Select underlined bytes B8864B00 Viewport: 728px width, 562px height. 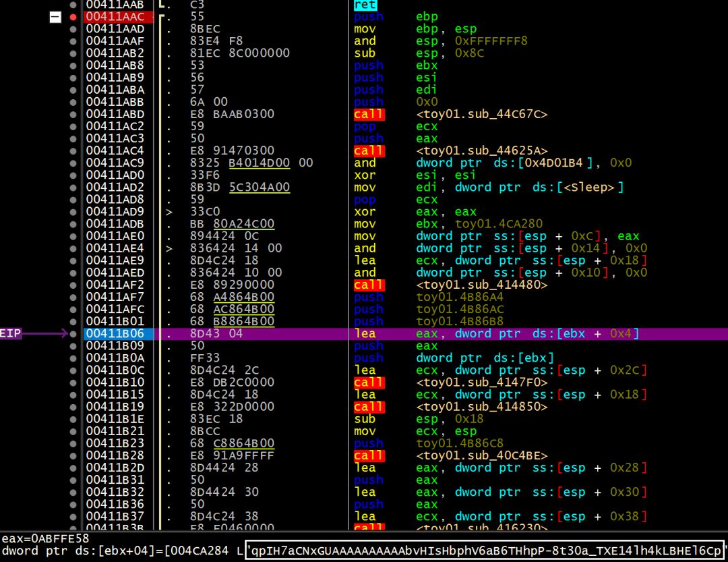pyautogui.click(x=244, y=321)
